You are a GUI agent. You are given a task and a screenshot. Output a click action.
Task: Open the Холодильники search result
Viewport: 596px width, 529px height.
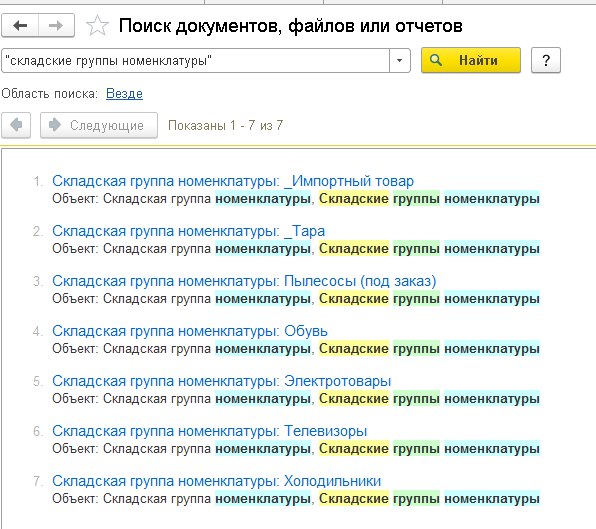click(216, 481)
